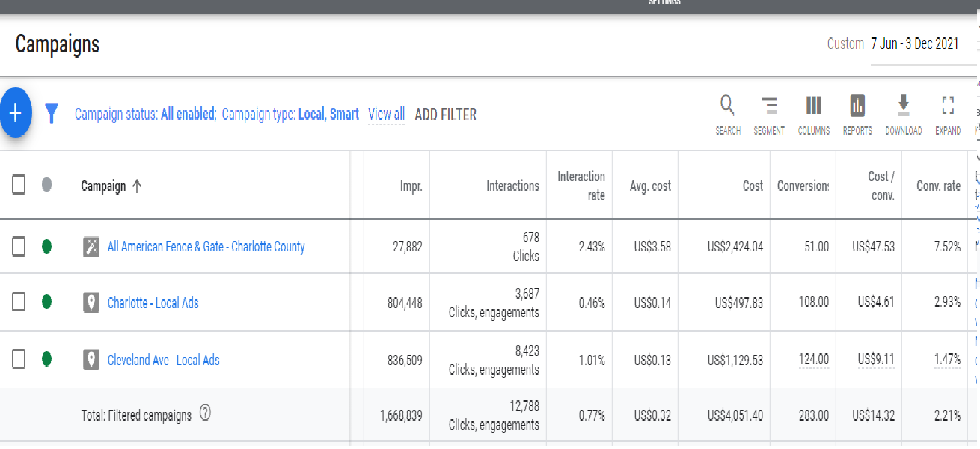This screenshot has height=449, width=980.
Task: Click the ADD FILTER button
Action: point(445,114)
